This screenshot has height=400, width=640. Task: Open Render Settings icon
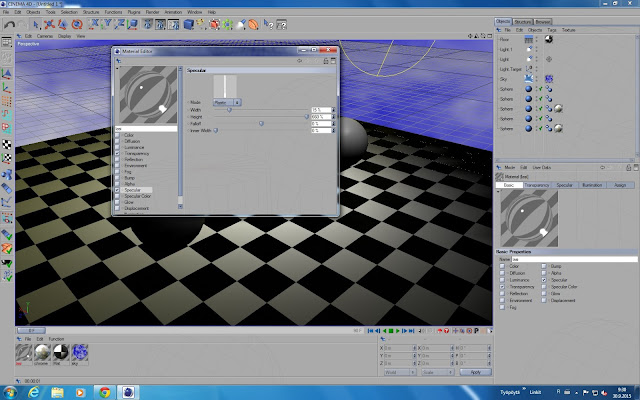coord(173,24)
